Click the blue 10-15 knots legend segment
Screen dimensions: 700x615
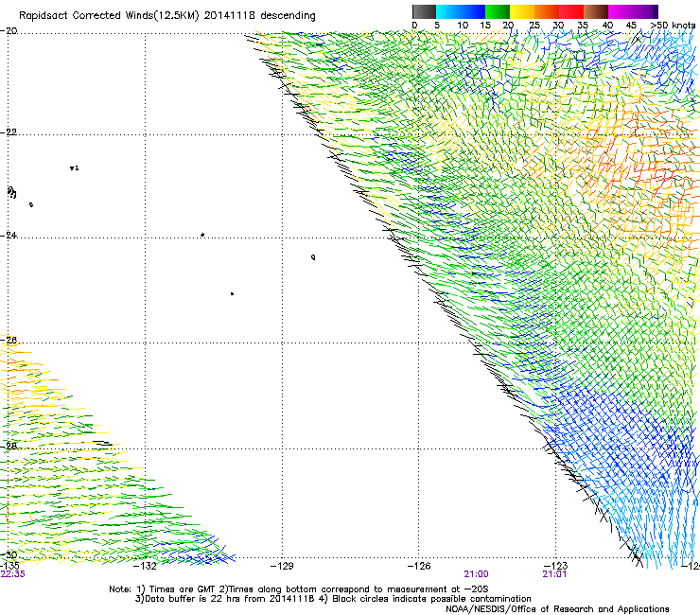click(x=473, y=11)
